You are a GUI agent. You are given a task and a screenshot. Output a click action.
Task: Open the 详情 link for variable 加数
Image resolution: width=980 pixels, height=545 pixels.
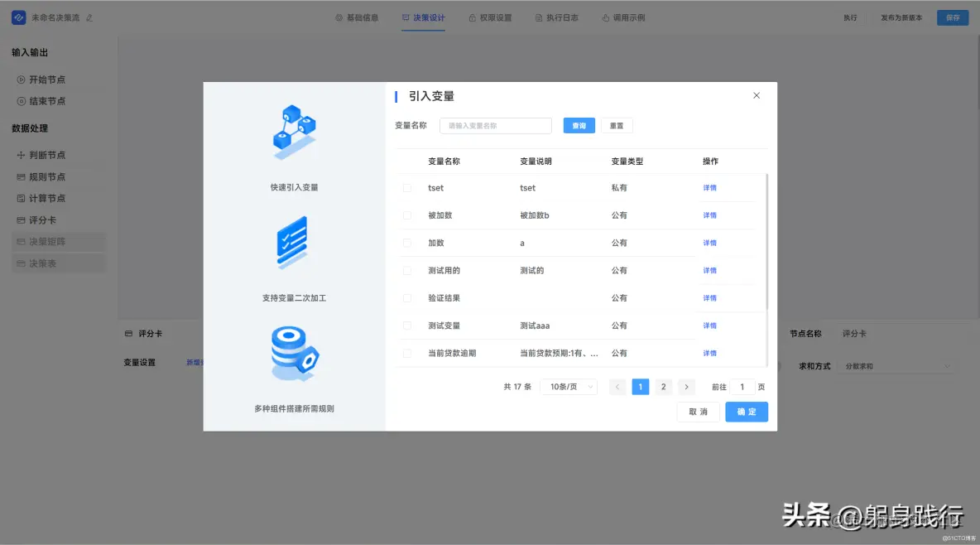coord(709,242)
